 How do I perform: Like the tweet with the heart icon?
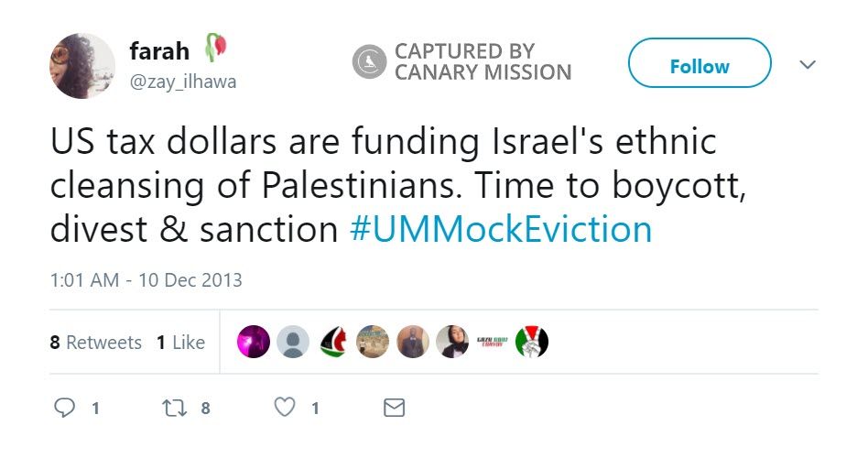tap(286, 408)
